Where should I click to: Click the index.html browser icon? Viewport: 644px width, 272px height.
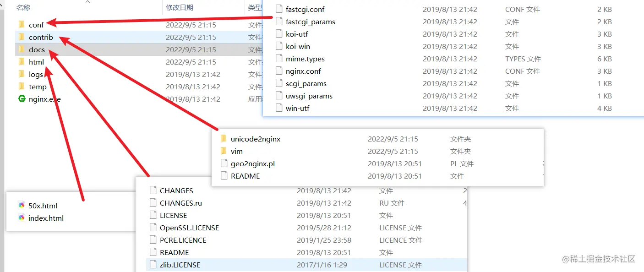(x=22, y=218)
